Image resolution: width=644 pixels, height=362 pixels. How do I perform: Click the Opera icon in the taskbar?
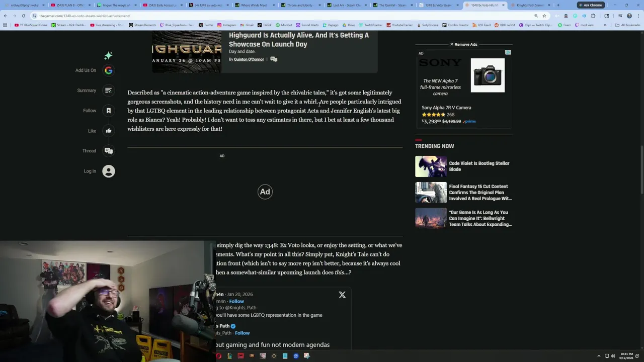(x=218, y=356)
